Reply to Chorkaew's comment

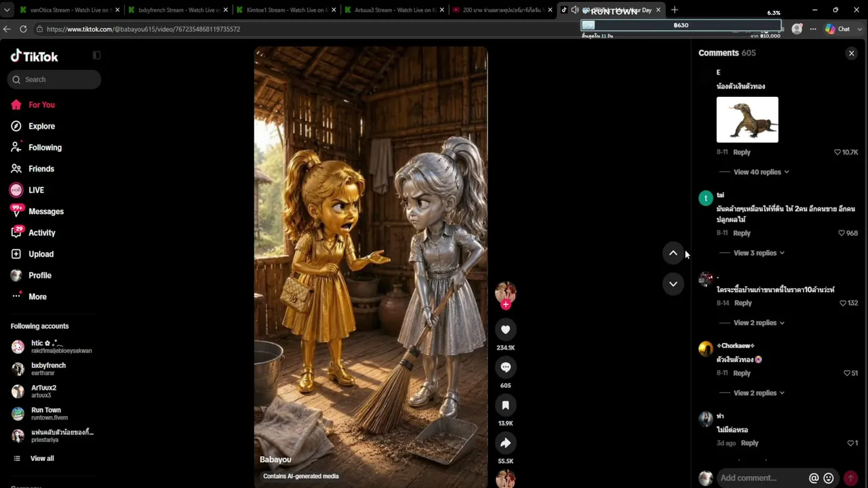point(741,373)
